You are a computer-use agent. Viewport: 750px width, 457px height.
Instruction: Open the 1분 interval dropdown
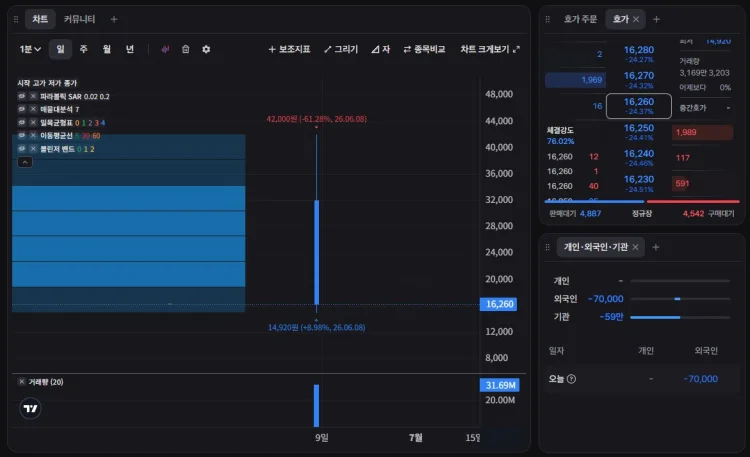click(30, 49)
